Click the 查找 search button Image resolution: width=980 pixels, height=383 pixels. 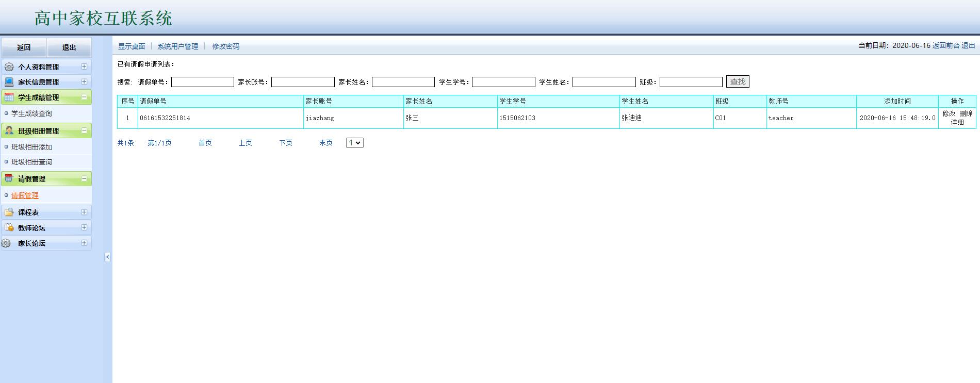tap(738, 81)
